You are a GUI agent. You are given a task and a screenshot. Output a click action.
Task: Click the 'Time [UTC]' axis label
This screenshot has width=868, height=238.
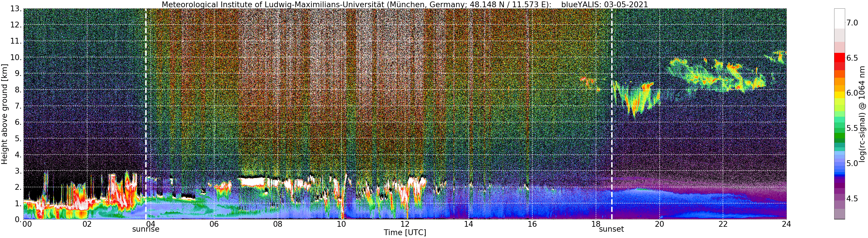click(x=405, y=233)
